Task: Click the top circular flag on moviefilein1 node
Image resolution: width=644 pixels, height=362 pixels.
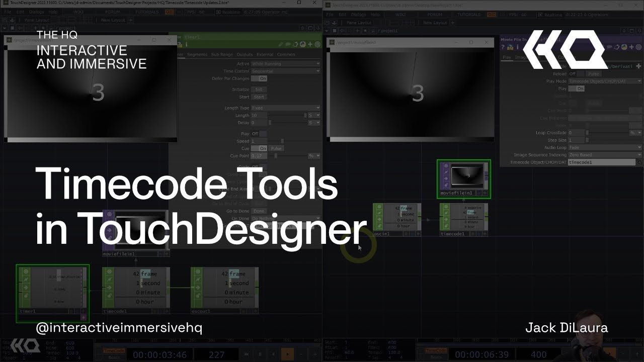Action: (446, 165)
